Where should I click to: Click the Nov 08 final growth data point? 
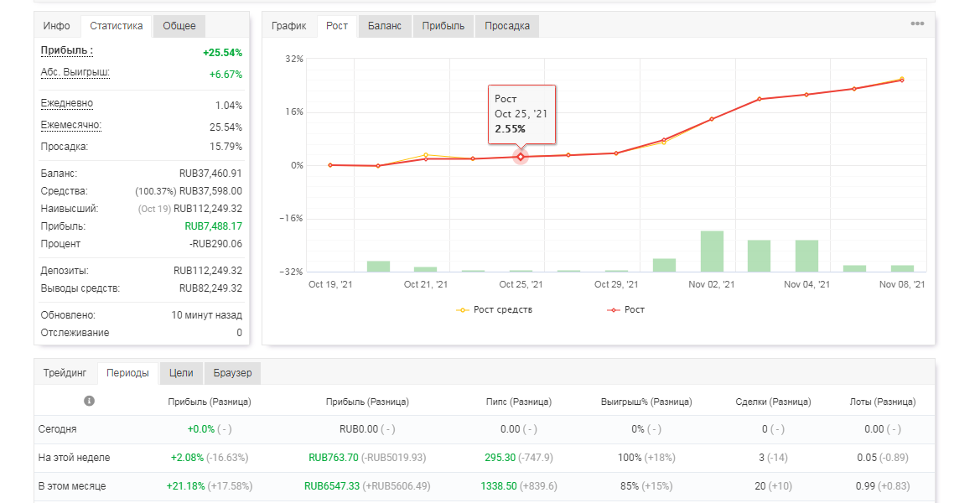(x=902, y=80)
